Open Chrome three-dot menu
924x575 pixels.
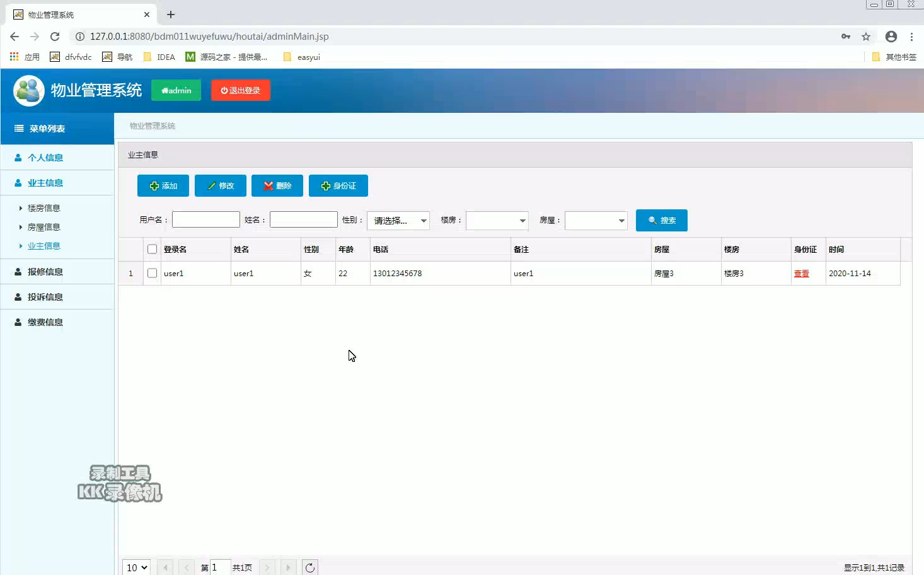point(911,37)
